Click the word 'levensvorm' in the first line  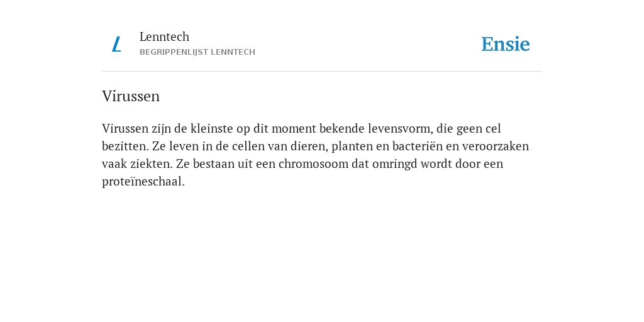click(x=399, y=128)
